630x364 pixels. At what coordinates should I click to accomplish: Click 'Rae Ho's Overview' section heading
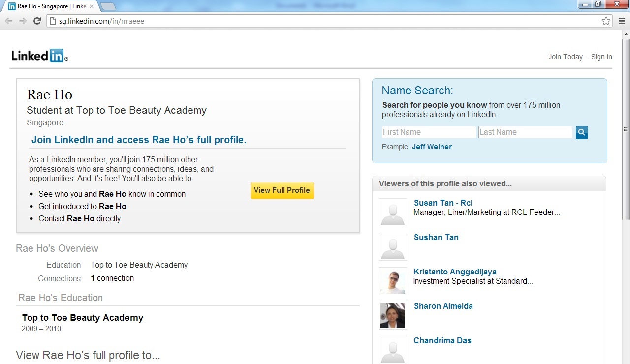click(x=57, y=248)
